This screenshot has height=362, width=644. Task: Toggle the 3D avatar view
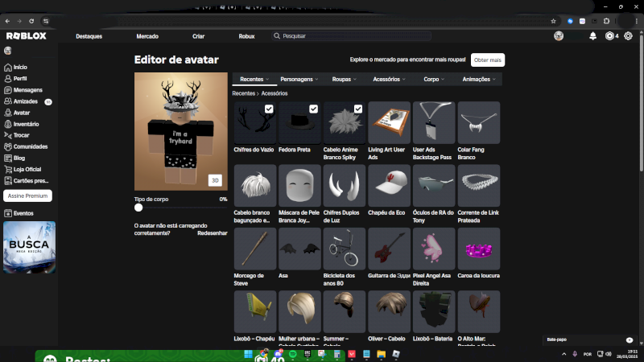215,180
